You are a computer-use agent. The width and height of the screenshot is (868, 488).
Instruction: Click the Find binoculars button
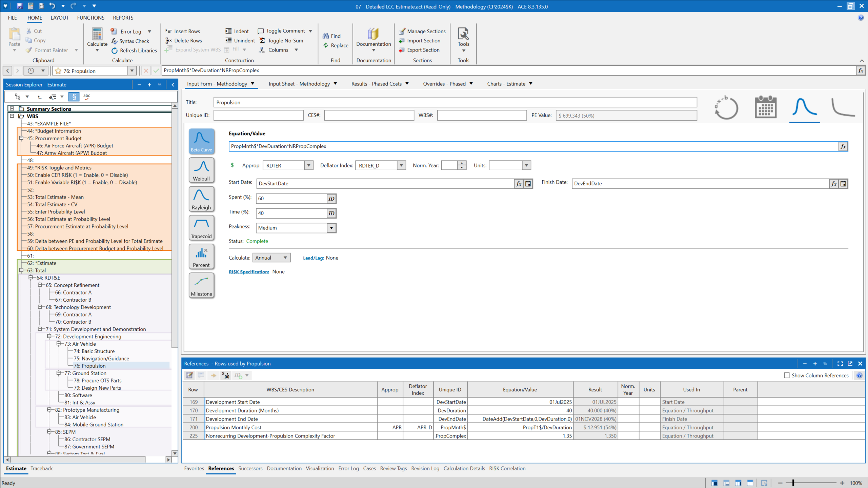coord(331,36)
